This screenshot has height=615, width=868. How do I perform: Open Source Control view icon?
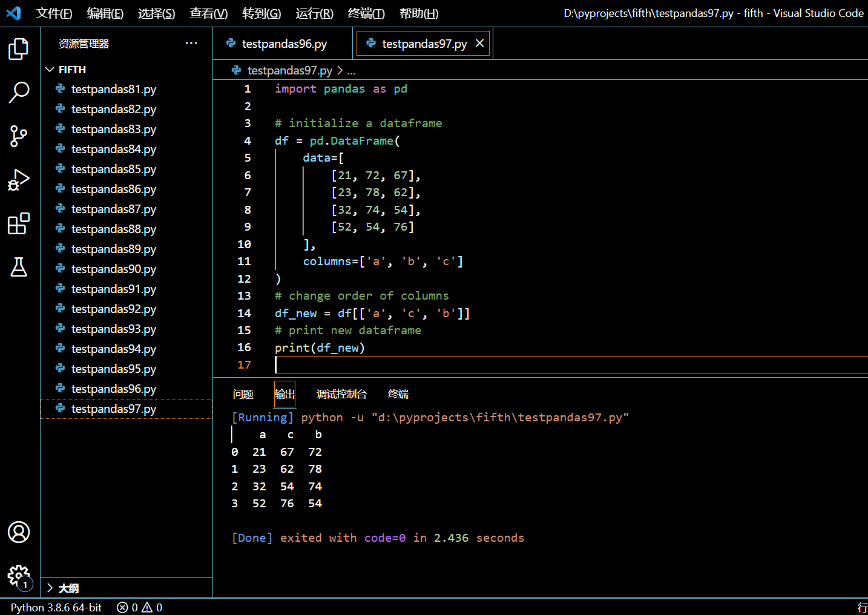tap(19, 136)
